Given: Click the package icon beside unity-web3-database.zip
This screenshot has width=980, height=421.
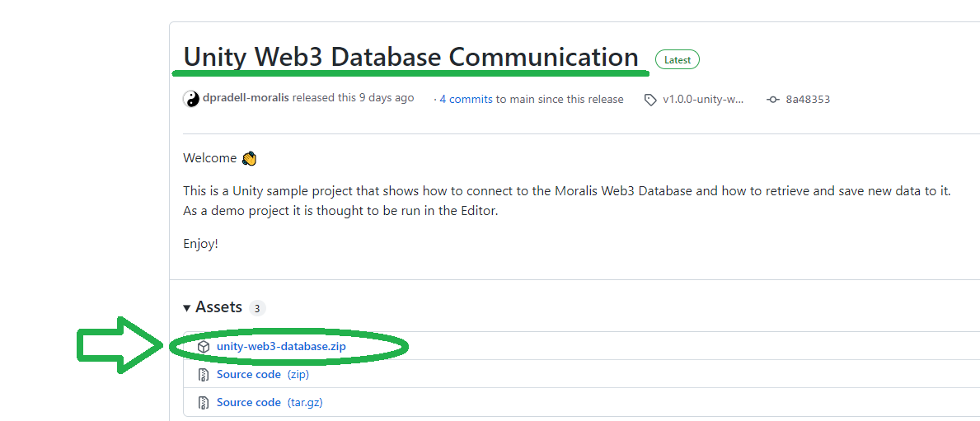Looking at the screenshot, I should 203,347.
